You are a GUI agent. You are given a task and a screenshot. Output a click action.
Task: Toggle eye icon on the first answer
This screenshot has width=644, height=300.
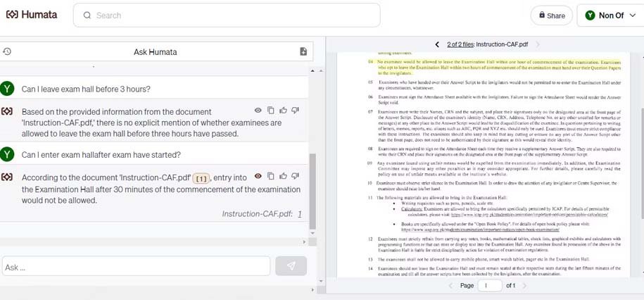[258, 110]
